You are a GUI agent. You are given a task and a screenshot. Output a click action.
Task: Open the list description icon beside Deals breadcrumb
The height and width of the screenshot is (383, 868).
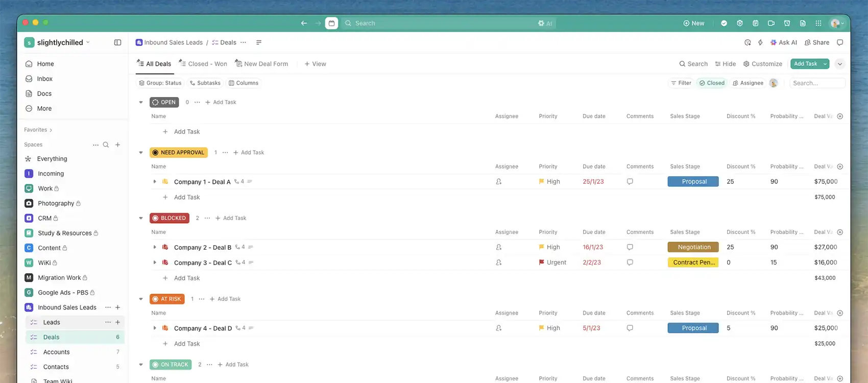259,42
